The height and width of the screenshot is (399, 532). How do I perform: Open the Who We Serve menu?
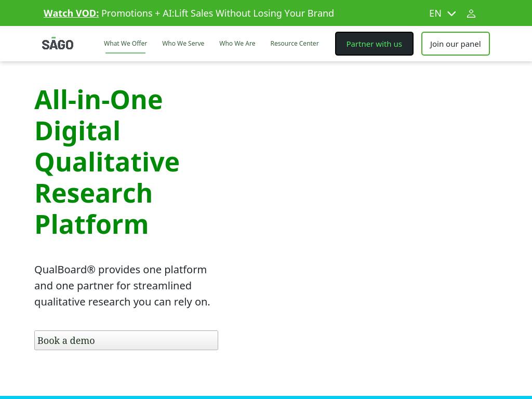click(183, 44)
